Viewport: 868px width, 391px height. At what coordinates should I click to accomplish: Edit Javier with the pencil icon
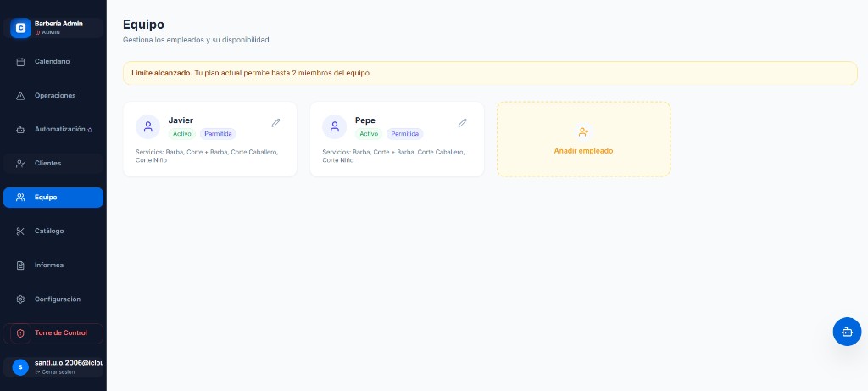tap(275, 123)
